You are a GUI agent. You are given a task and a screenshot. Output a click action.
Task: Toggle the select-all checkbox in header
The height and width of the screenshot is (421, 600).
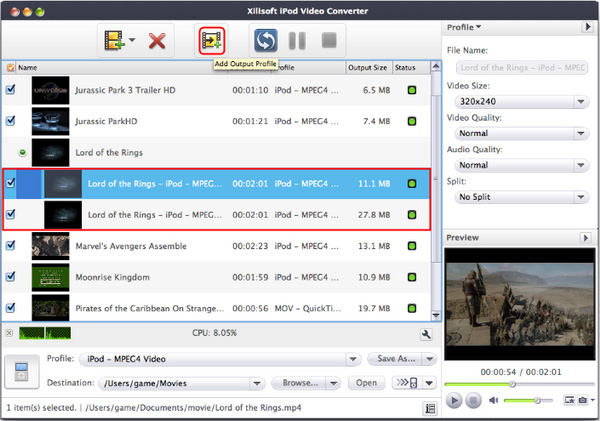point(11,68)
